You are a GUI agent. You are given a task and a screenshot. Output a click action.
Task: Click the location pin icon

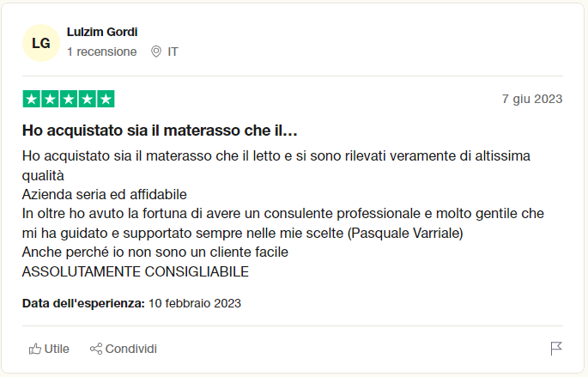[156, 52]
